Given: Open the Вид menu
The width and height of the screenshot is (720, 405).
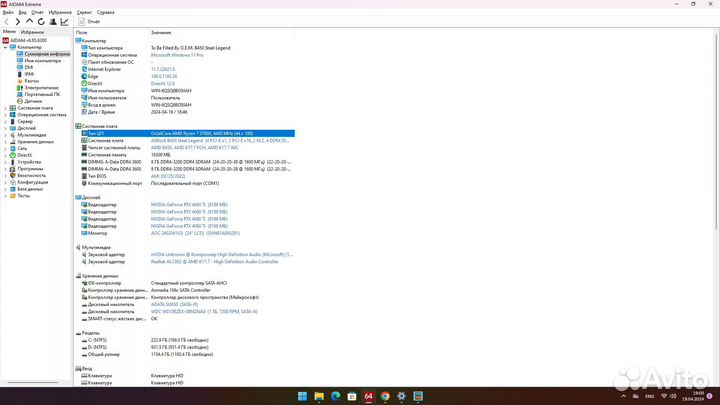Looking at the screenshot, I should tap(22, 12).
